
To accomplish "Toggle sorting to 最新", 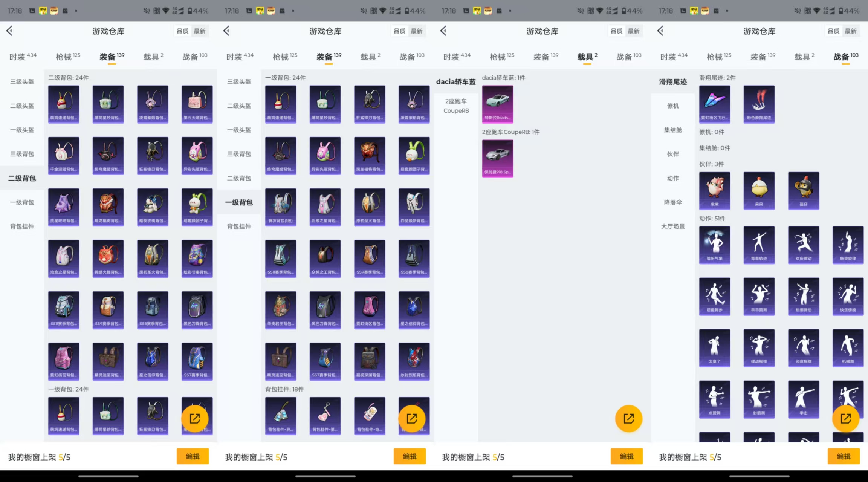I will (200, 31).
